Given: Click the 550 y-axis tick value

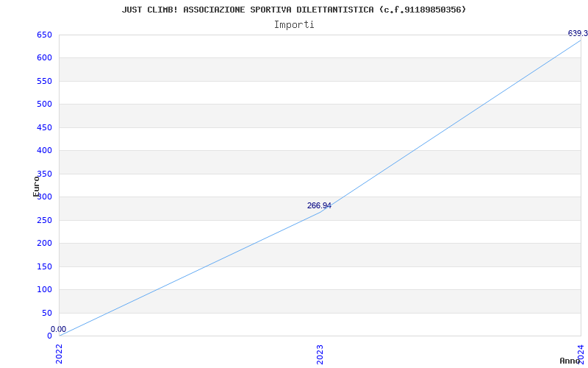Looking at the screenshot, I should point(44,81).
